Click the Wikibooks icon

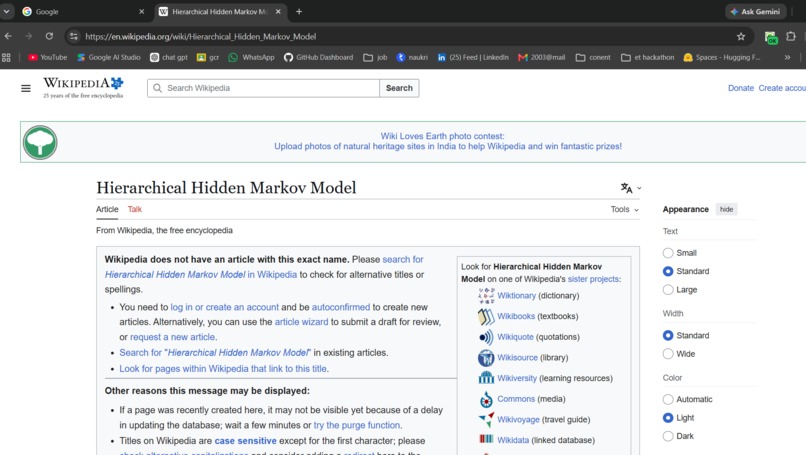486,316
